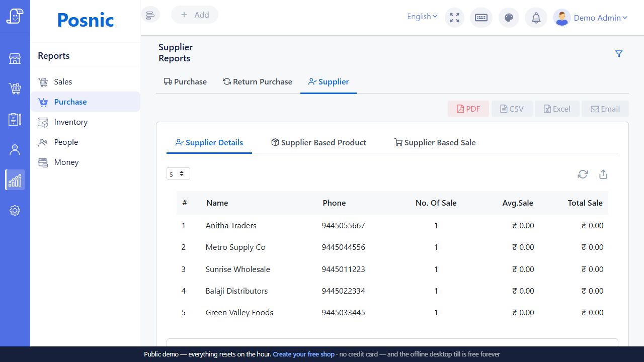Sort by Name column header
This screenshot has width=644, height=362.
[217, 203]
